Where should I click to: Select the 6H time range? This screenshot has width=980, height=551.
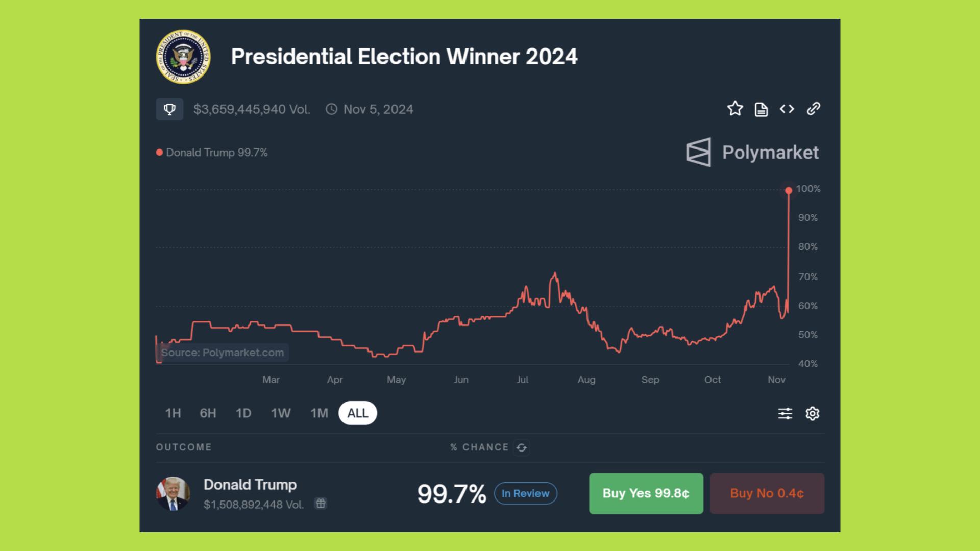[208, 413]
